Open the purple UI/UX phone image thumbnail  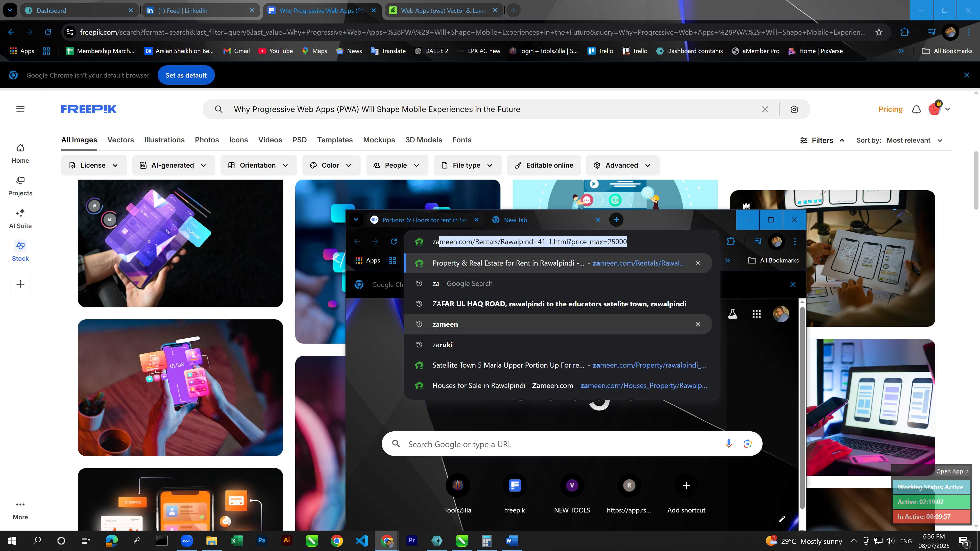(x=180, y=387)
